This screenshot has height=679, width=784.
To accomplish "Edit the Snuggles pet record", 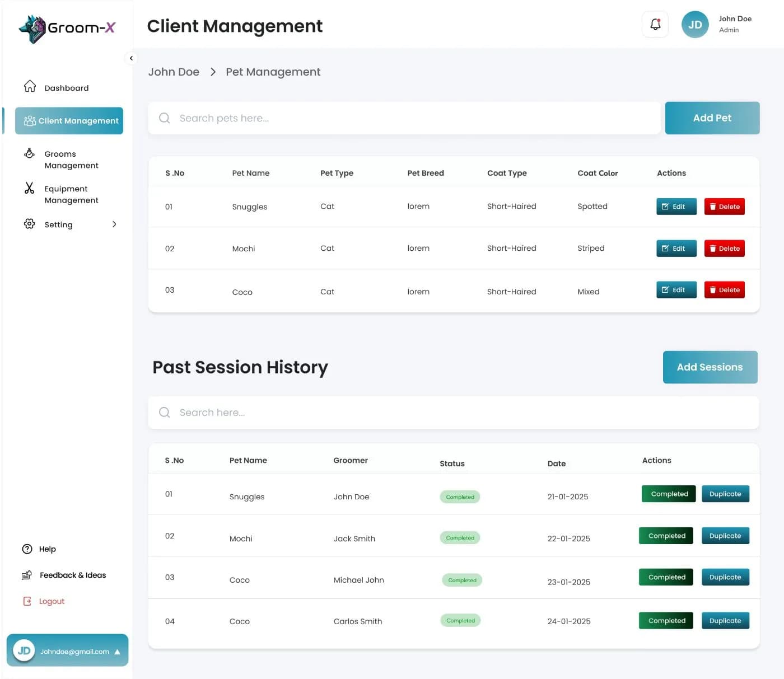I will coord(676,207).
